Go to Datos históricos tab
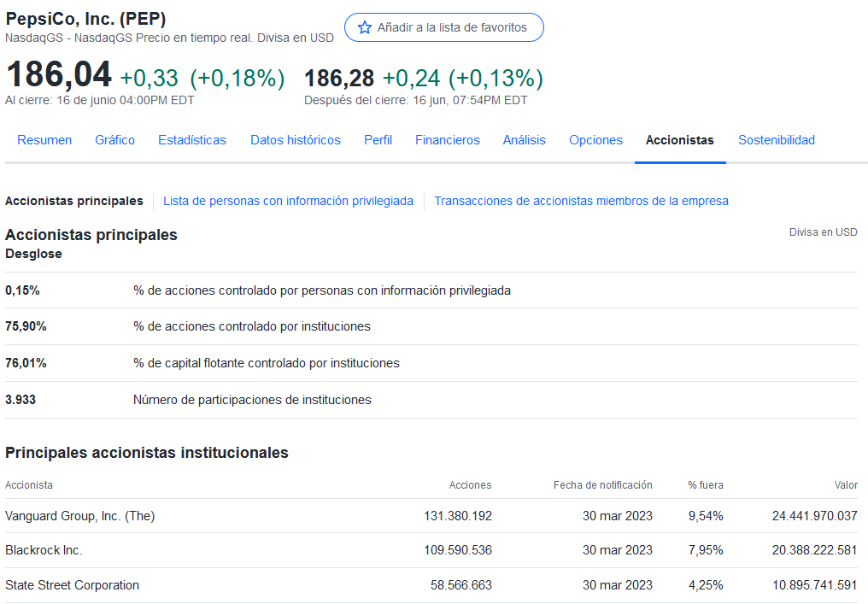The image size is (868, 604). 296,140
